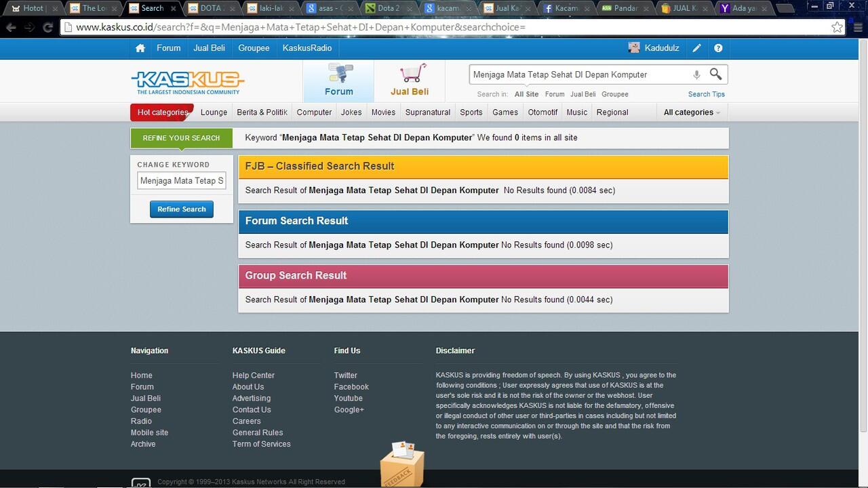Click the Kaskus logo
Screen dimensions: 868x488
[x=188, y=83]
